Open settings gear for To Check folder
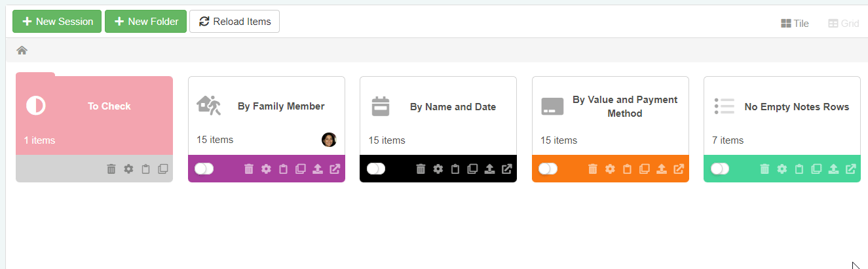 point(128,169)
